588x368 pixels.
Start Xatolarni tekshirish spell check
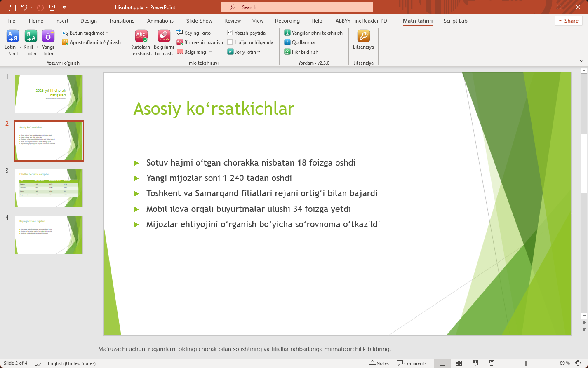141,43
